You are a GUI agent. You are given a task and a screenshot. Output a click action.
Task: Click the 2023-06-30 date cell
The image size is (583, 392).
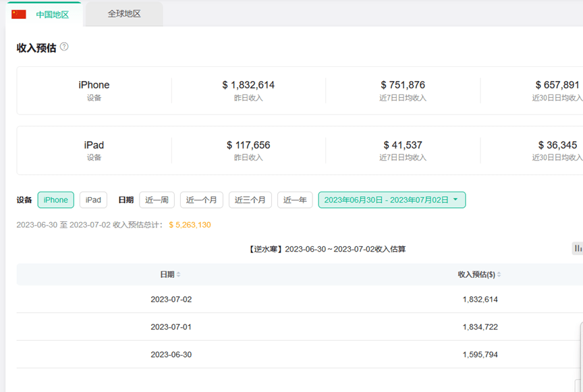171,354
